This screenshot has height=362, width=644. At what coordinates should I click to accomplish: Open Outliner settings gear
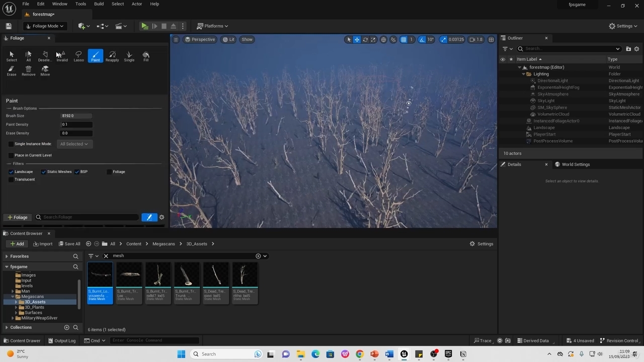point(636,49)
